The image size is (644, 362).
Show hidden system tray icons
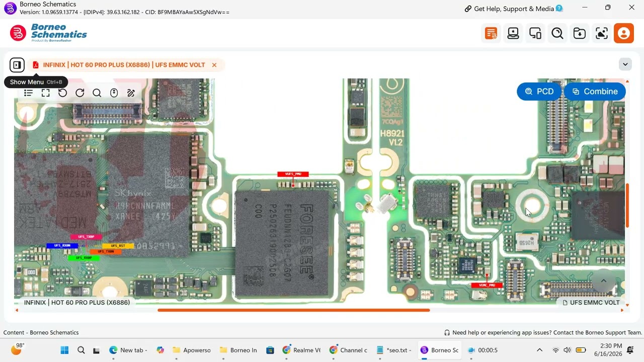pos(539,350)
